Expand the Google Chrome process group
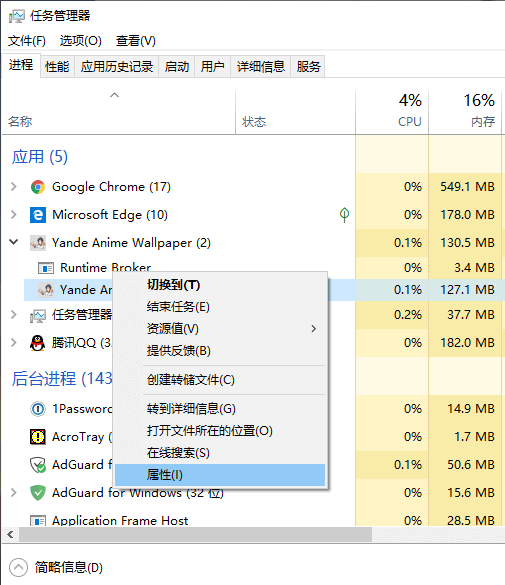This screenshot has width=505, height=585. (x=14, y=187)
